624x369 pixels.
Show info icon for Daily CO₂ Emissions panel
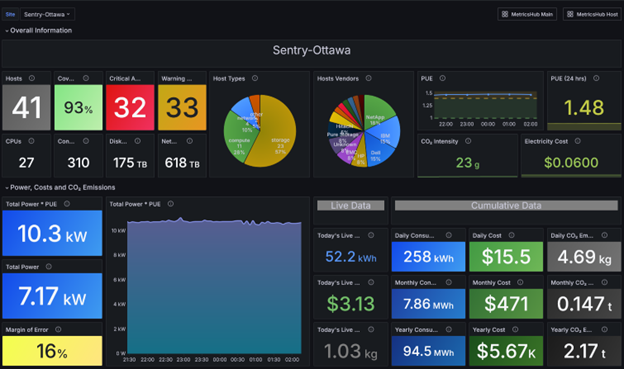pyautogui.click(x=604, y=235)
